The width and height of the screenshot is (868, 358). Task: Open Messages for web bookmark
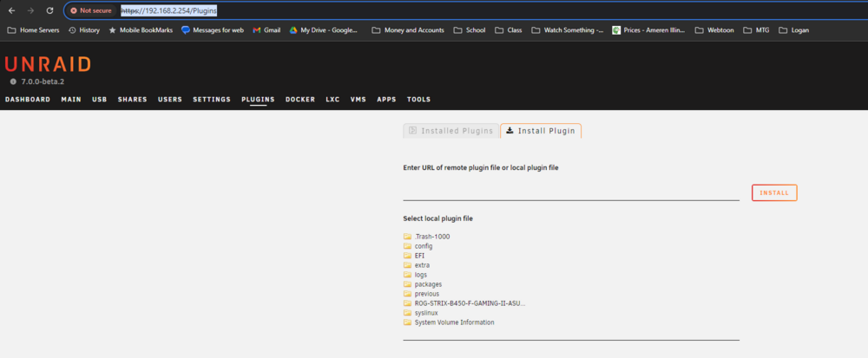pos(213,30)
